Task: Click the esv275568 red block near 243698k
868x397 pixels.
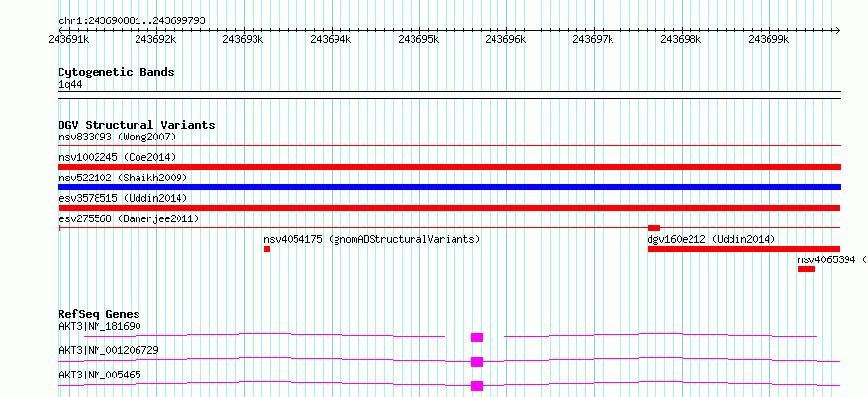Action: pos(653,228)
